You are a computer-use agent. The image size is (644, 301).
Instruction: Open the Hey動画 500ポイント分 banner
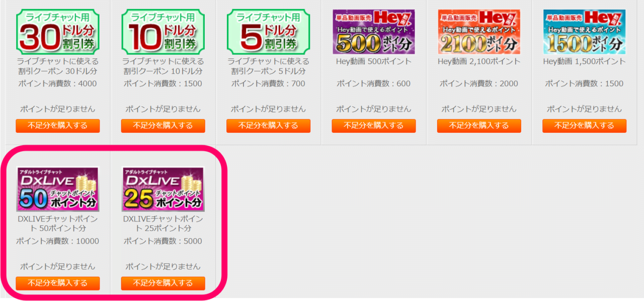(x=374, y=32)
